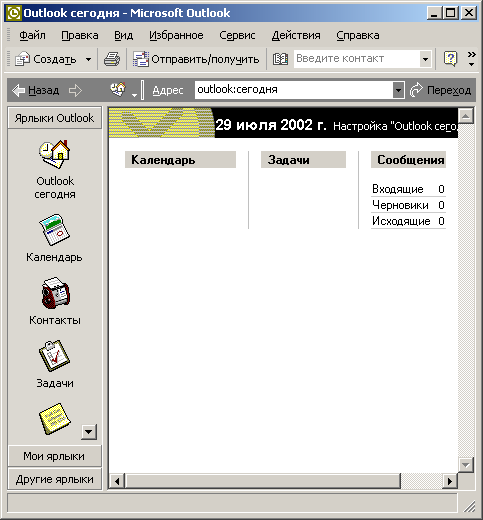The image size is (483, 520).
Task: Expand toolbar overflow chevron options
Action: click(x=471, y=59)
